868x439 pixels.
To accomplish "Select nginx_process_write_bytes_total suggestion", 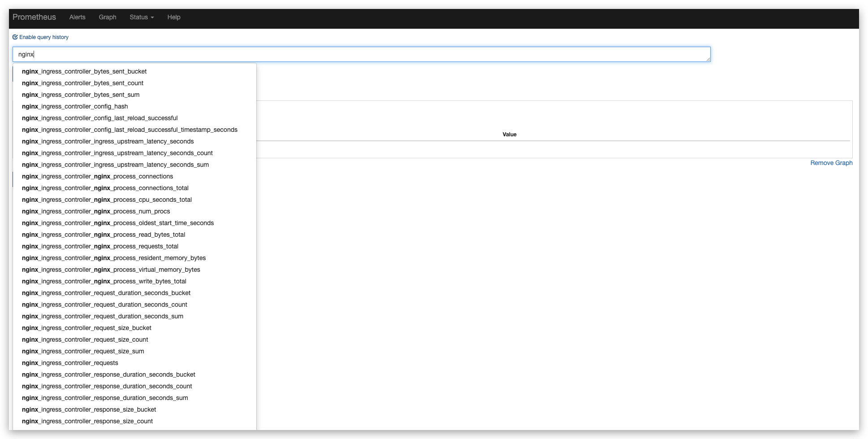I will pos(134,281).
